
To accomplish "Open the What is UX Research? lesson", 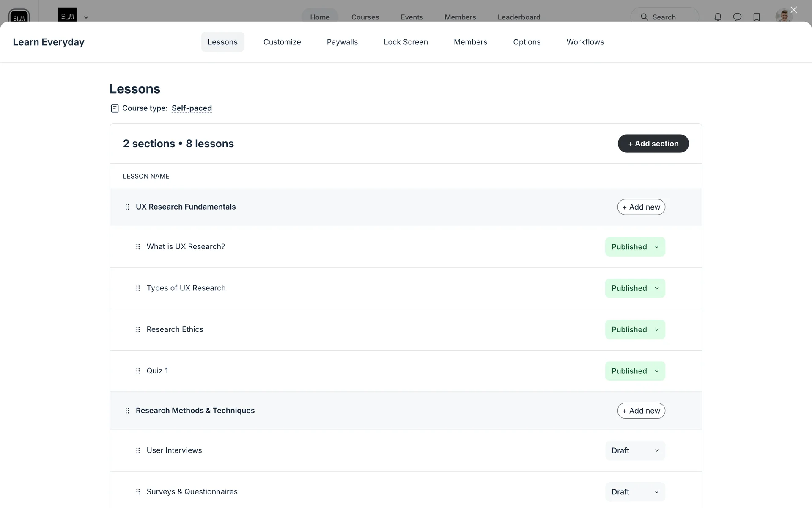I will tap(186, 247).
